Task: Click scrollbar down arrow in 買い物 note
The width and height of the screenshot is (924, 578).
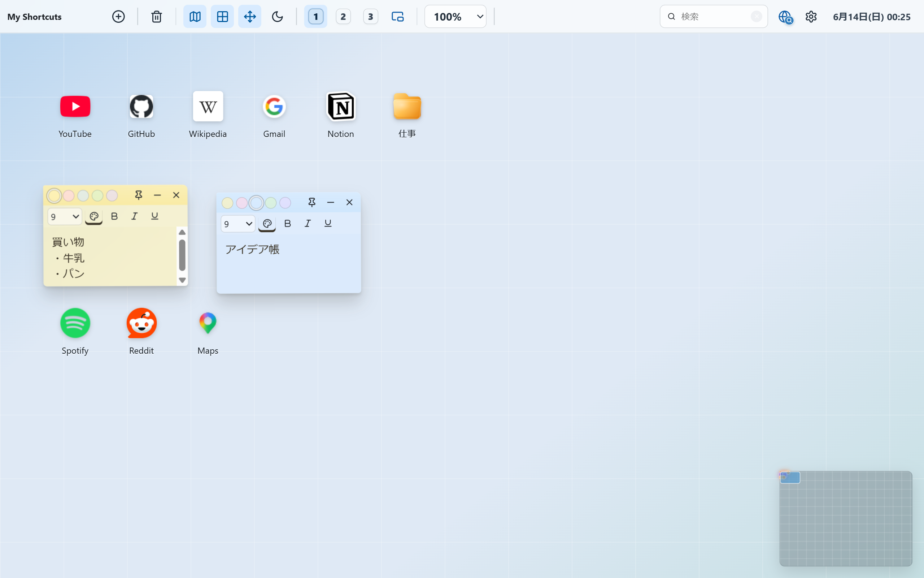Action: 182,280
